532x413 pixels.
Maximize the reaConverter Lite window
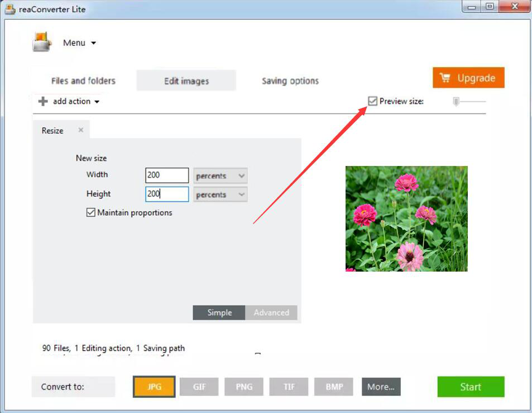pos(490,7)
